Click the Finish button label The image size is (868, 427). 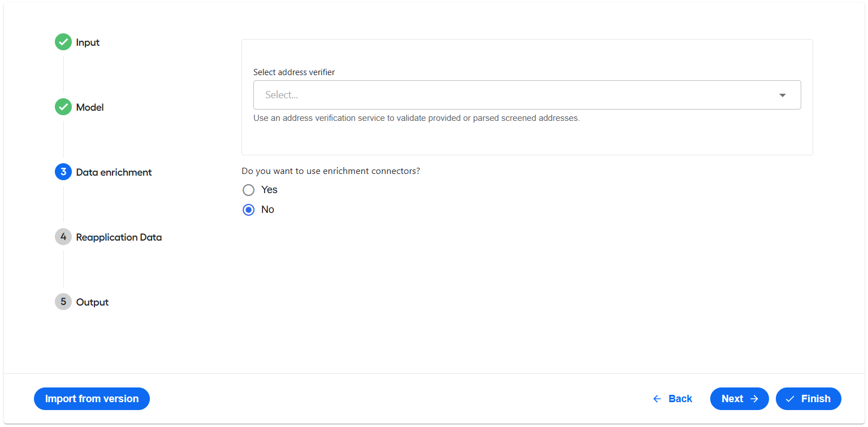[x=816, y=399]
